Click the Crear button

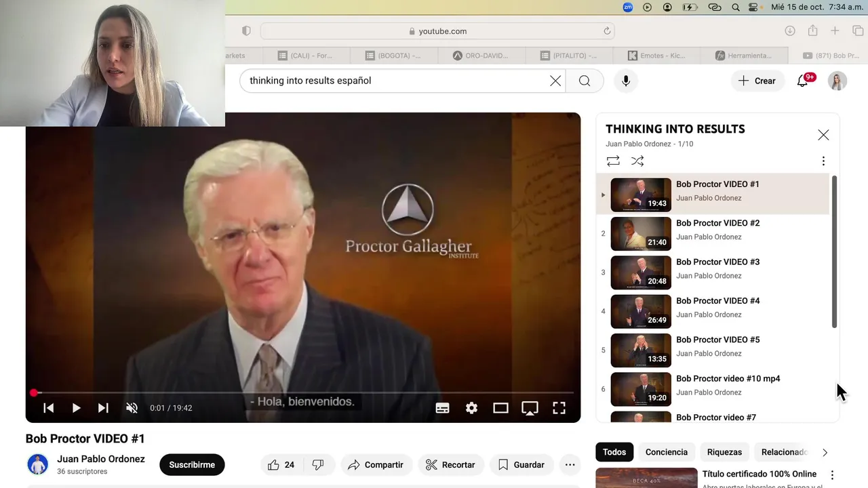(x=757, y=81)
